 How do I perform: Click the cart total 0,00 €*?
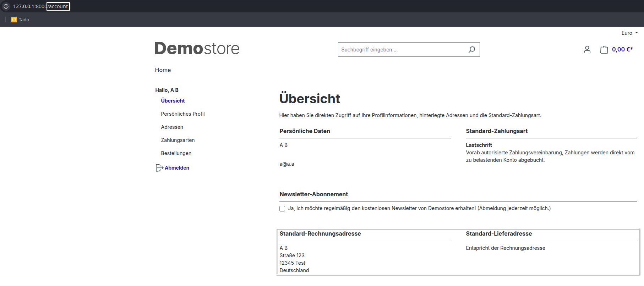(622, 50)
